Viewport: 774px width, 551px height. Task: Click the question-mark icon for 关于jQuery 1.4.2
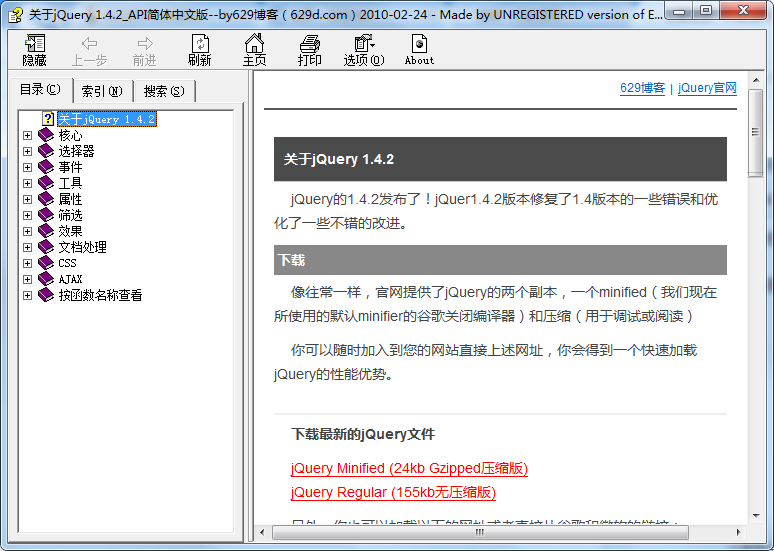tap(48, 119)
